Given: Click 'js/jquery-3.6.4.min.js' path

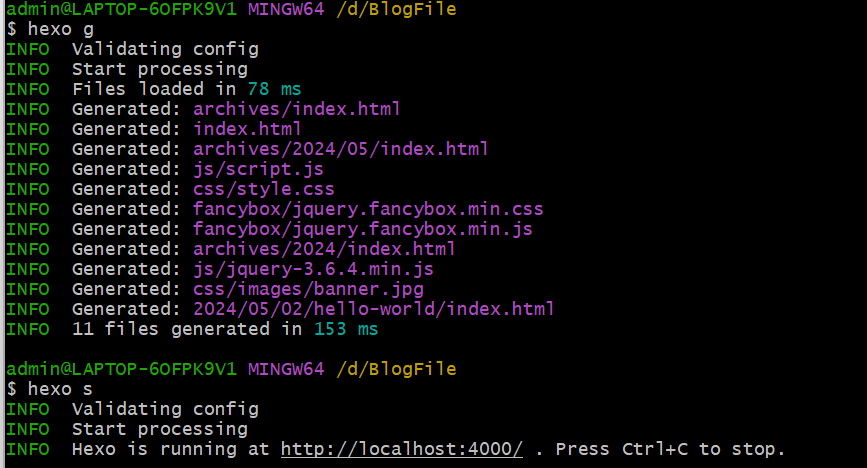Looking at the screenshot, I should pyautogui.click(x=314, y=269).
